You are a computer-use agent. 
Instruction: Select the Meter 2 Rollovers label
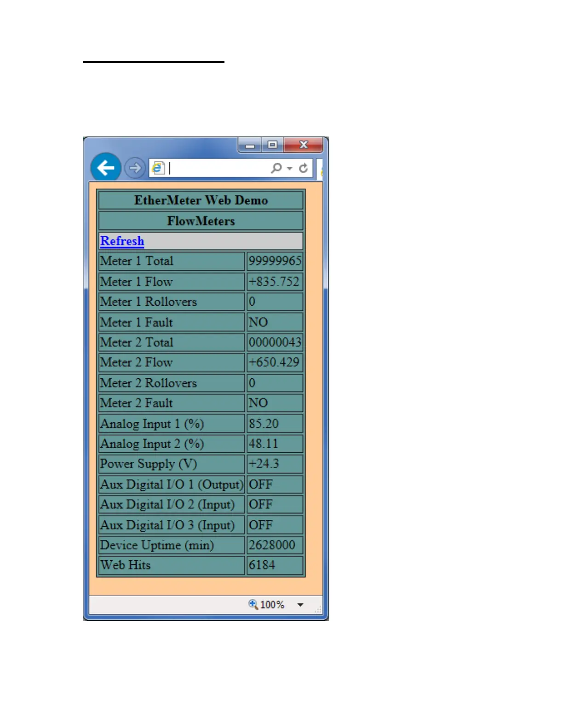148,383
